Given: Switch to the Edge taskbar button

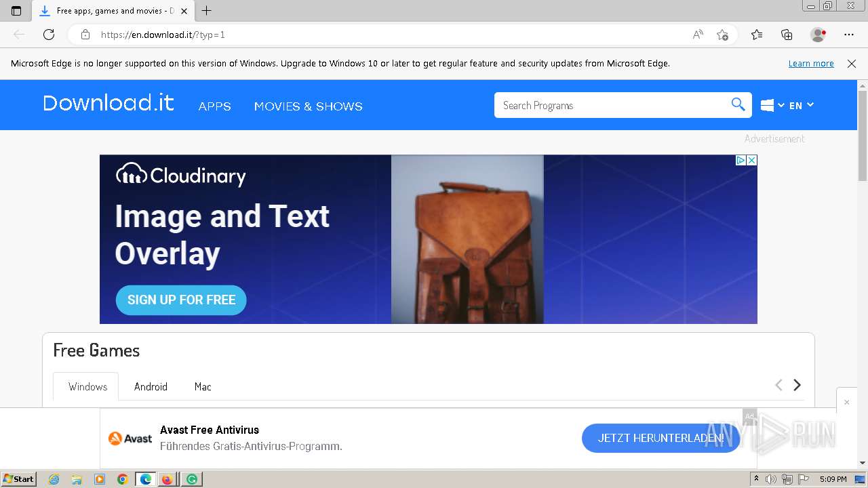Looking at the screenshot, I should coord(146,479).
